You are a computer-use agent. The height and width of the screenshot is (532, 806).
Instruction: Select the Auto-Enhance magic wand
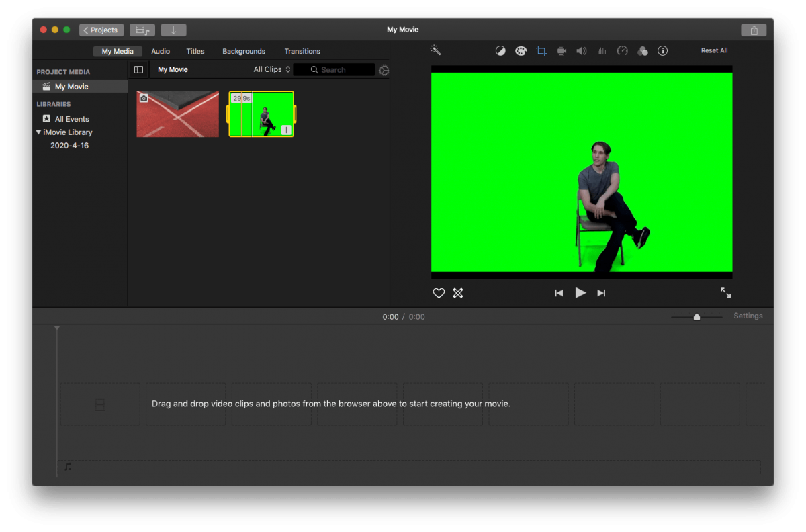[435, 50]
